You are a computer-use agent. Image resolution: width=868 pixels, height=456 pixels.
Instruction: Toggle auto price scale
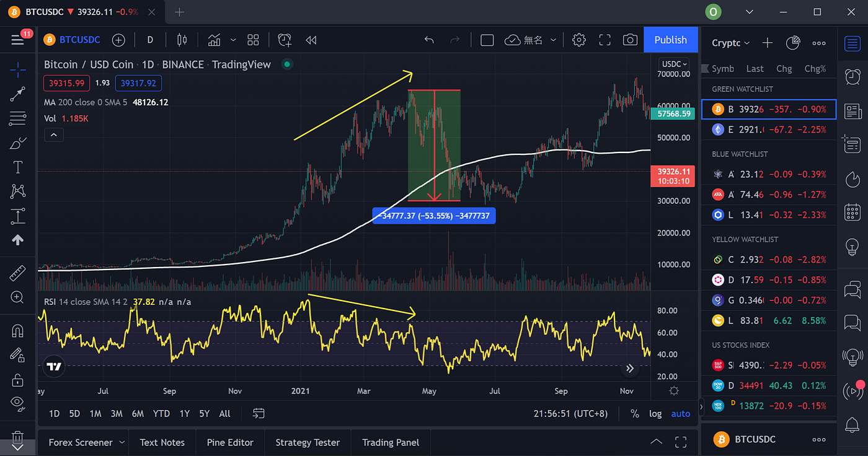tap(681, 413)
